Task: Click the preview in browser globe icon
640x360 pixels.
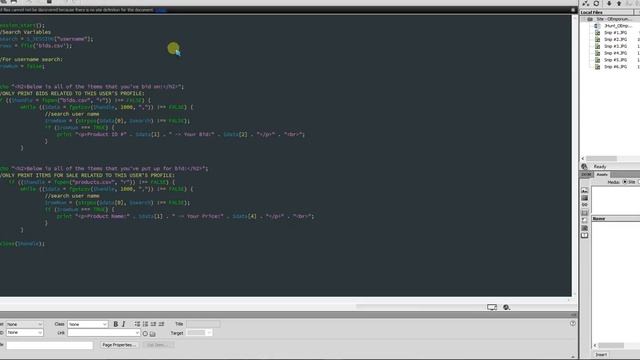Action: 507,307
